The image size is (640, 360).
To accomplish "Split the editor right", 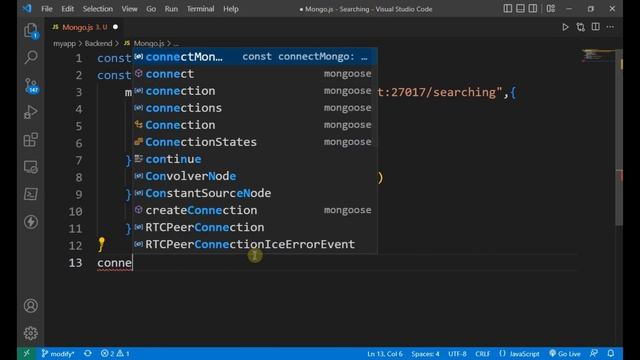I will pyautogui.click(x=596, y=27).
